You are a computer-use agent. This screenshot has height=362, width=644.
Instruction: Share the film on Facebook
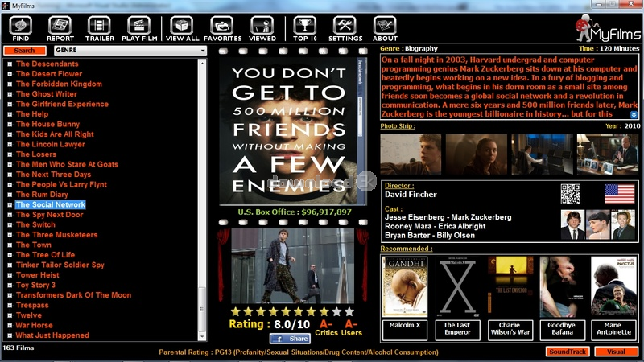tap(290, 339)
